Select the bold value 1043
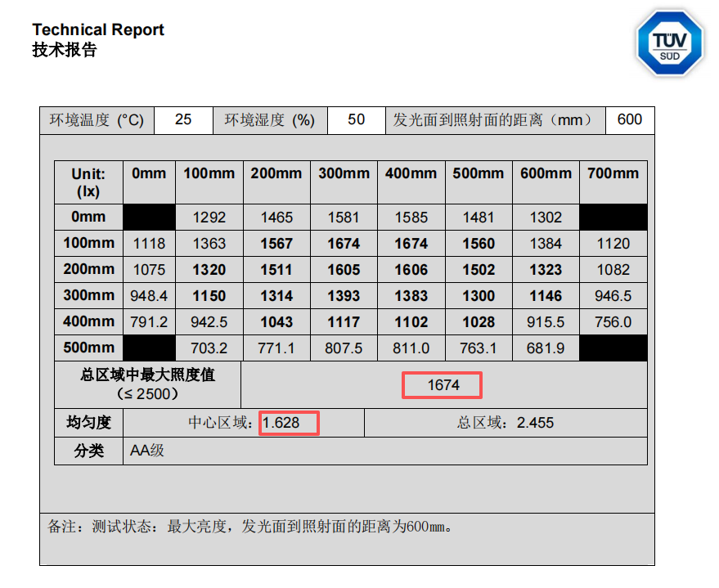 [276, 321]
